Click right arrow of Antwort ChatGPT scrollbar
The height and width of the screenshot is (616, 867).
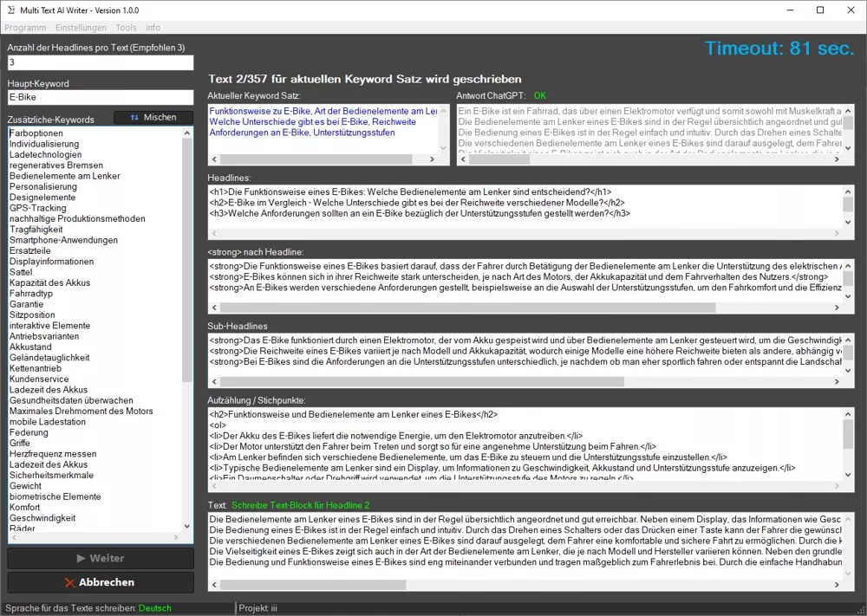tap(837, 159)
